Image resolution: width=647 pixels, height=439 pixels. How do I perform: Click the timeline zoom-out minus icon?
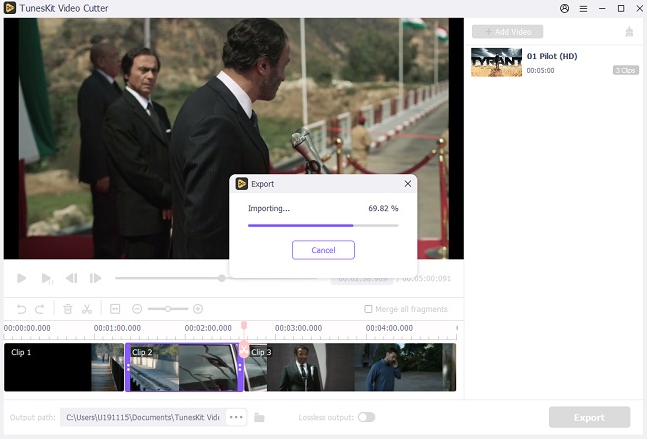click(137, 309)
